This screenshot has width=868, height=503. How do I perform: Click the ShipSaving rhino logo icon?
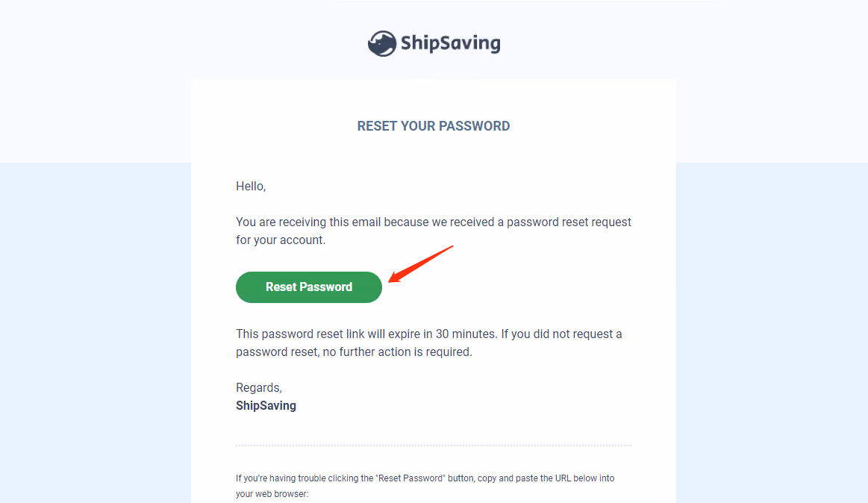pos(382,44)
